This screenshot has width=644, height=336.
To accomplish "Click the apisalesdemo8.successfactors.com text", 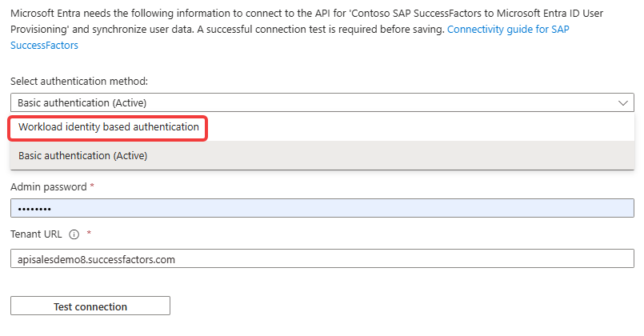I will coord(97,259).
